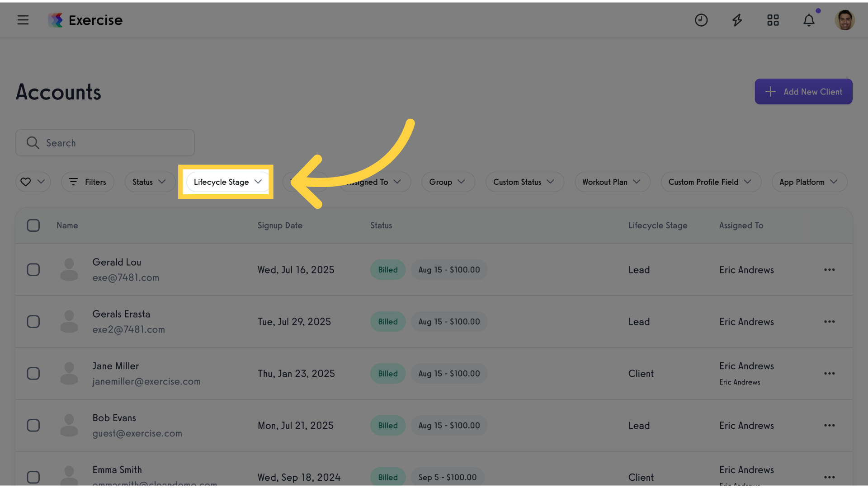This screenshot has height=488, width=868.
Task: Open row options for Gerald Lou
Action: click(830, 270)
